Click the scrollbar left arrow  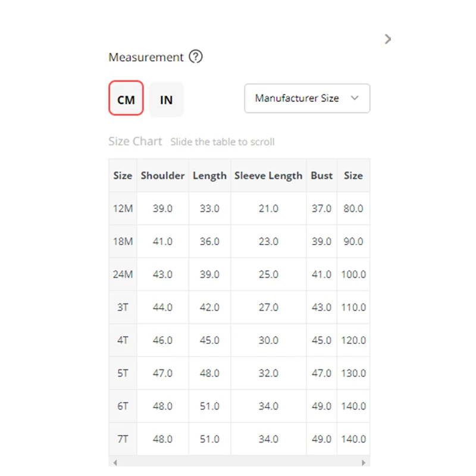115,462
